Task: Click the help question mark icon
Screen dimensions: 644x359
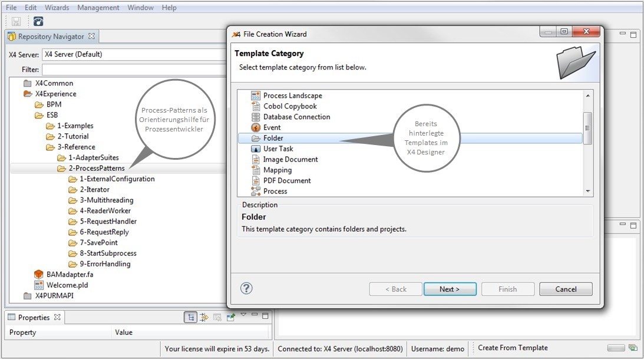Action: tap(247, 288)
